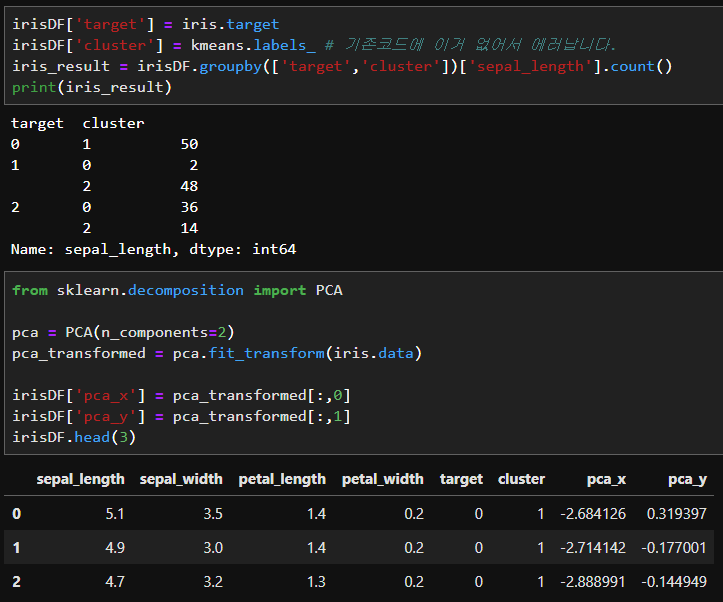Click the sepal_width value 3.2
Screen dimensions: 723x602
[x=213, y=582]
